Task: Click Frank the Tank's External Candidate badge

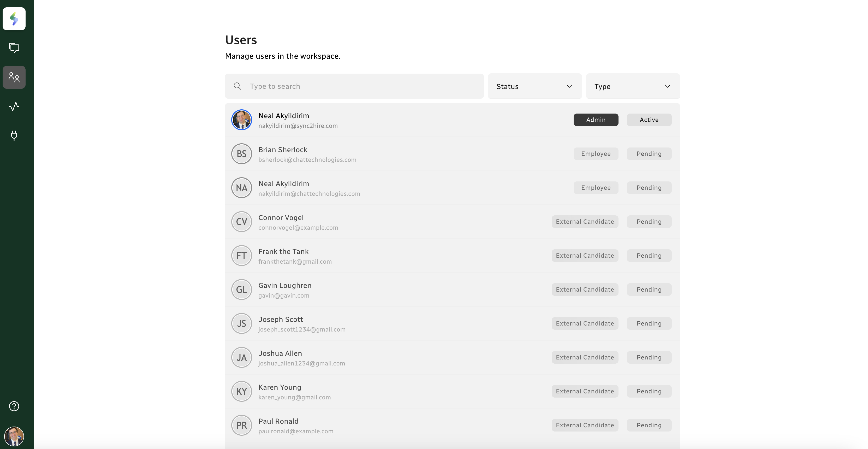Action: tap(585, 256)
